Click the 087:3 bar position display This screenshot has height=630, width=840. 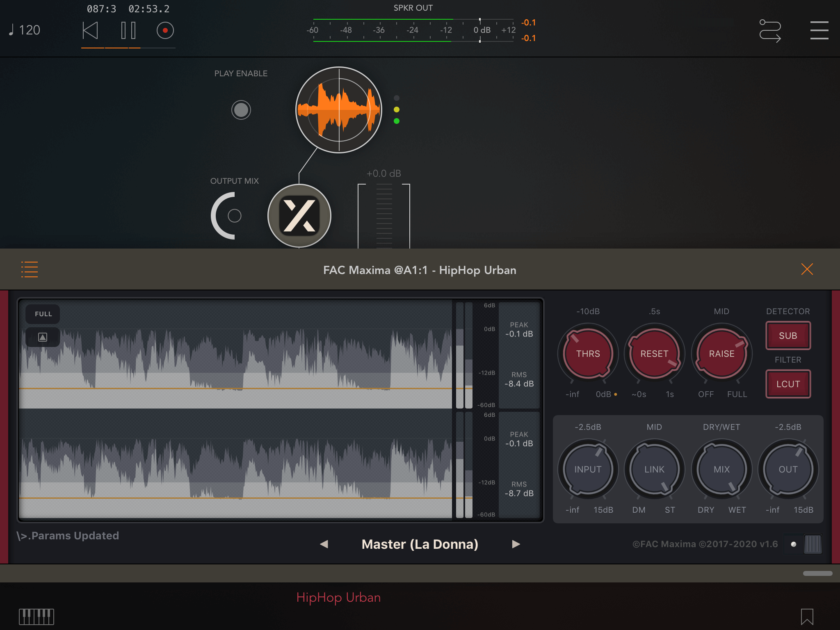point(101,9)
